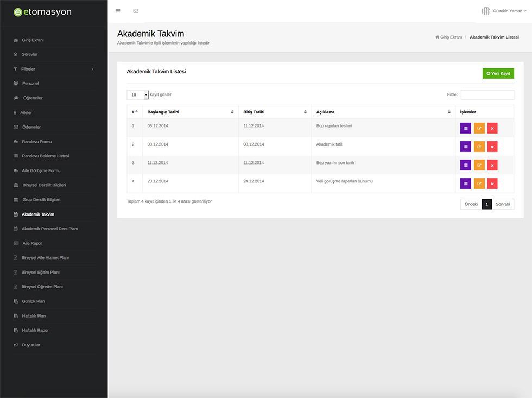Viewport: 532px width, 398px height.
Task: Click the etomasyon logo
Action: pos(42,12)
